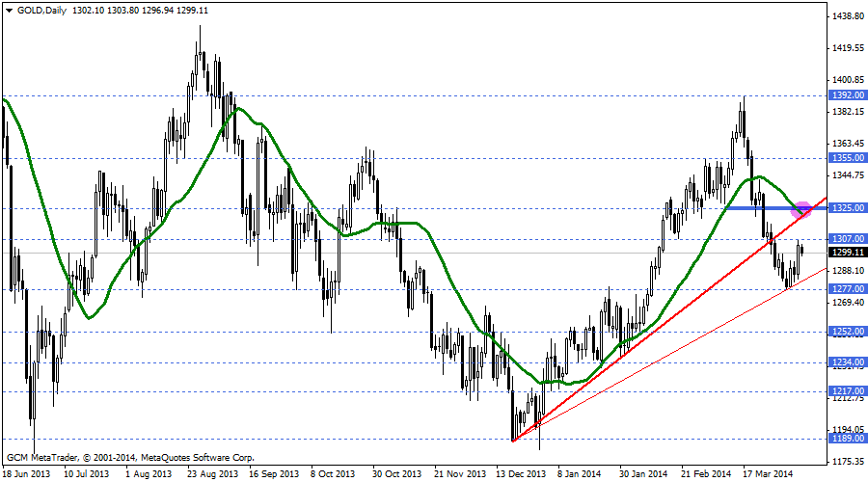Image resolution: width=868 pixels, height=482 pixels.
Task: Select the 1217.00 price level label
Action: (848, 391)
